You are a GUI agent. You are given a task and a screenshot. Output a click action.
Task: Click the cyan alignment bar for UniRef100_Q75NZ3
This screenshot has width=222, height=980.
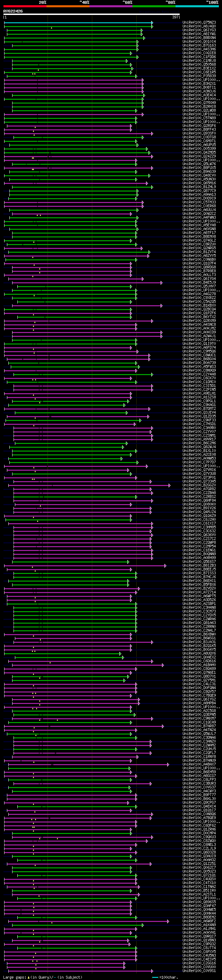click(78, 23)
